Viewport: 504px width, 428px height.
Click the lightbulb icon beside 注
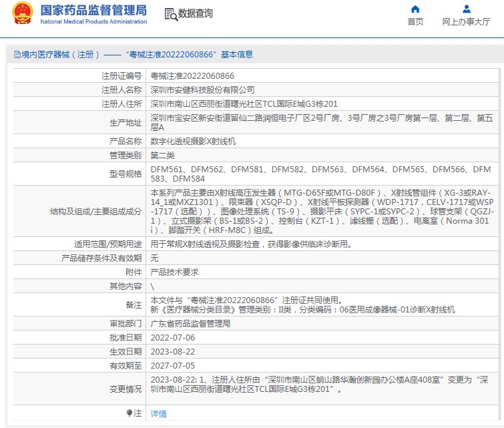click(130, 413)
